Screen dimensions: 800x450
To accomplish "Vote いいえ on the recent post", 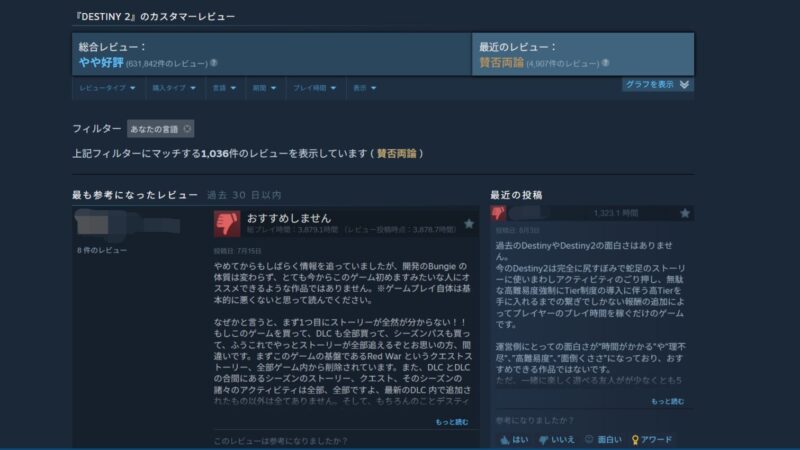I will 557,439.
